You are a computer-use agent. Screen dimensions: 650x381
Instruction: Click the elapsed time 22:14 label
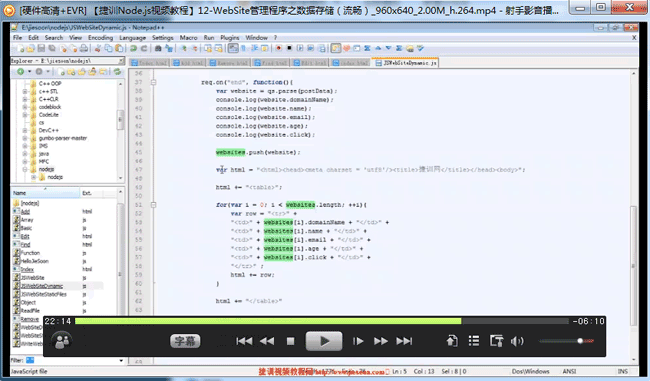click(58, 321)
